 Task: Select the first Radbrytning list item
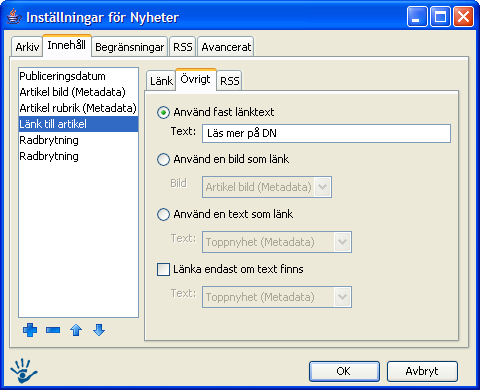coord(78,140)
